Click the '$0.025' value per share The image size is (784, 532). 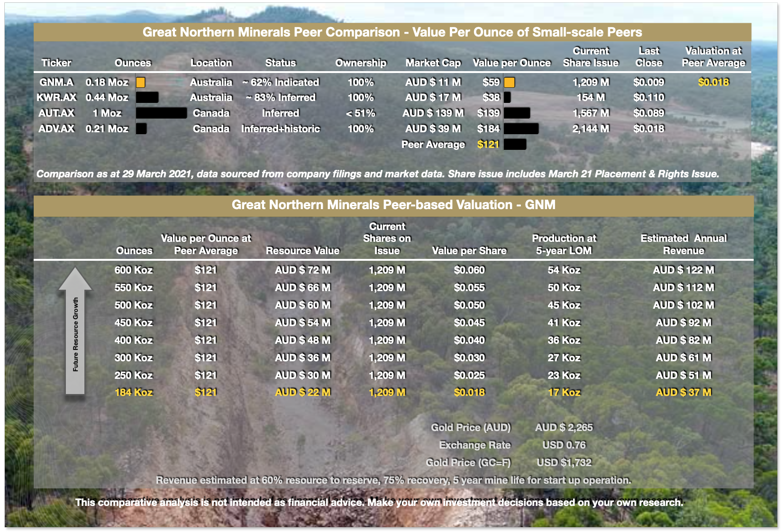[x=469, y=375]
